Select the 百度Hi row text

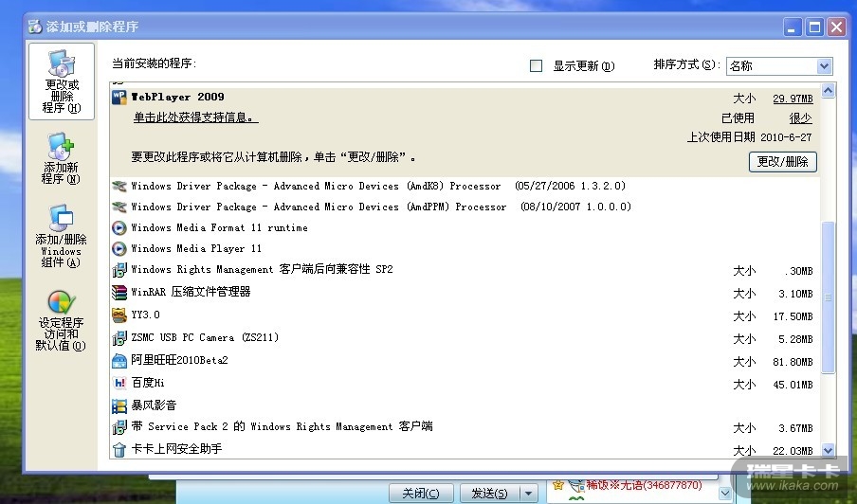tap(148, 383)
